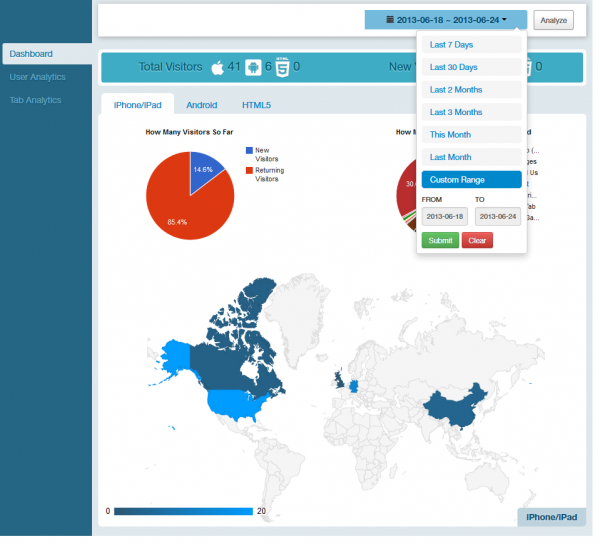
Task: Click the FROM date input field
Action: click(x=445, y=216)
